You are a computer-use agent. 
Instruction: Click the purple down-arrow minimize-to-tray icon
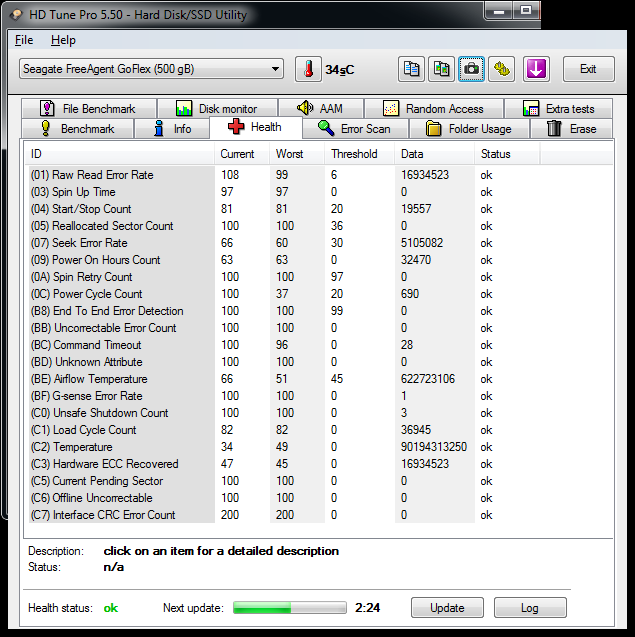pyautogui.click(x=536, y=69)
